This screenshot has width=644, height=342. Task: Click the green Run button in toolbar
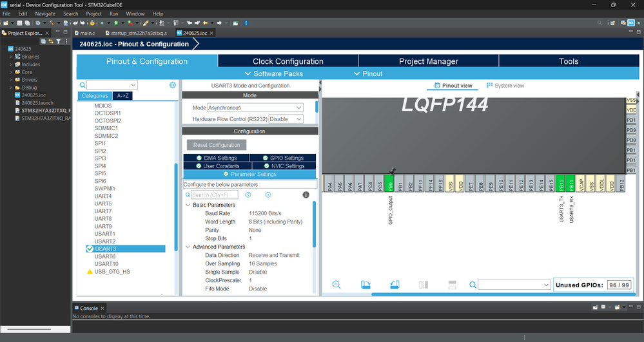pyautogui.click(x=116, y=23)
